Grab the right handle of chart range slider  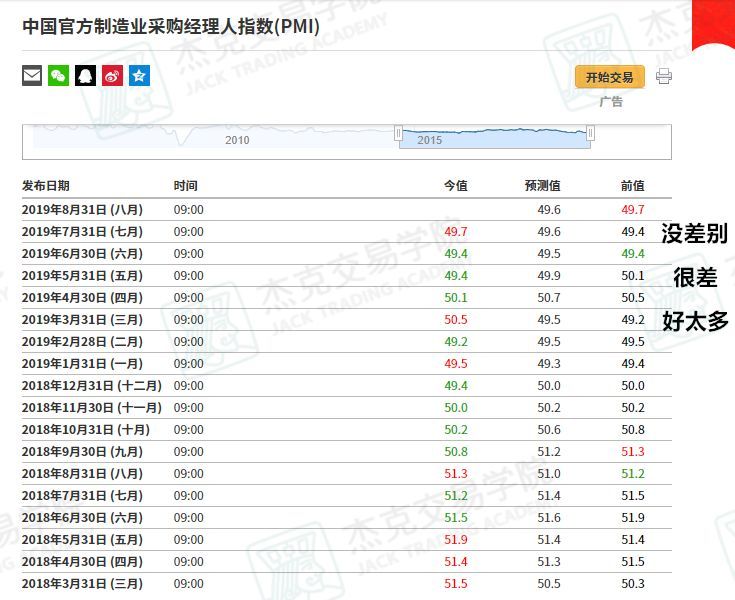[591, 133]
